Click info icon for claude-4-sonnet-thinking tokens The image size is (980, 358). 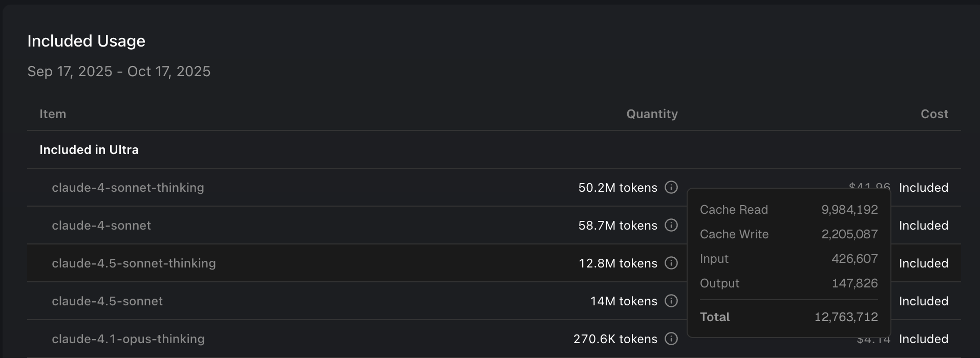(x=671, y=188)
